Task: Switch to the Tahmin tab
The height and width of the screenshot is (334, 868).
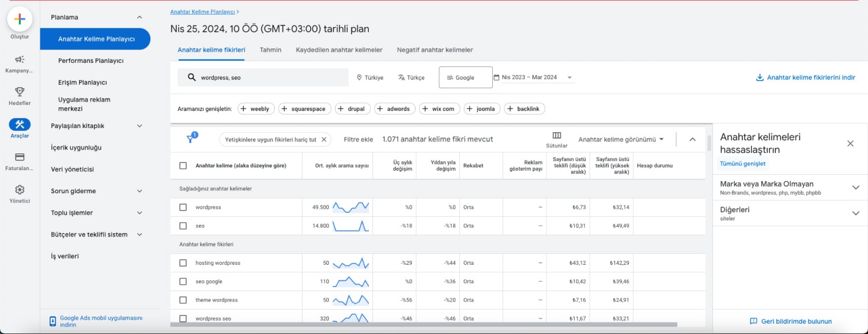Action: [271, 50]
